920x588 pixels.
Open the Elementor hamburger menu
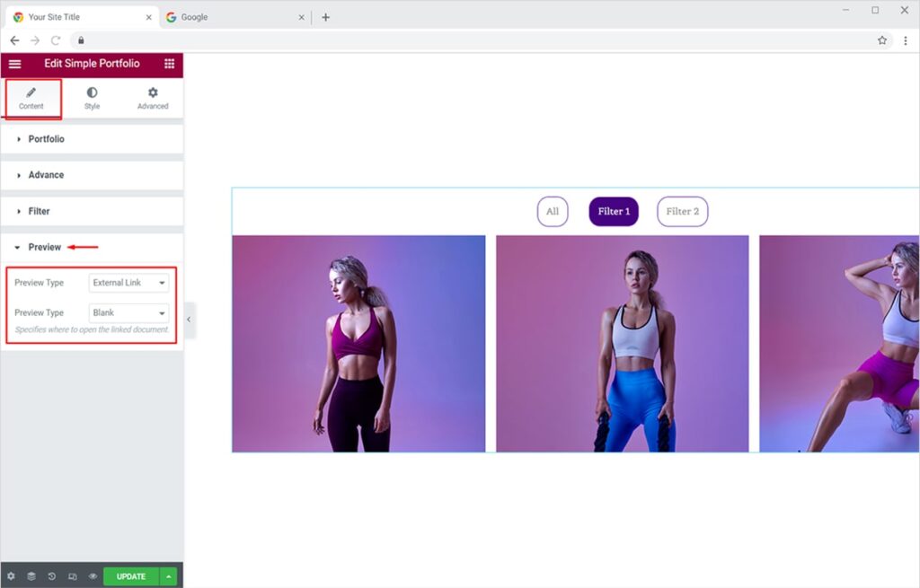pos(14,65)
